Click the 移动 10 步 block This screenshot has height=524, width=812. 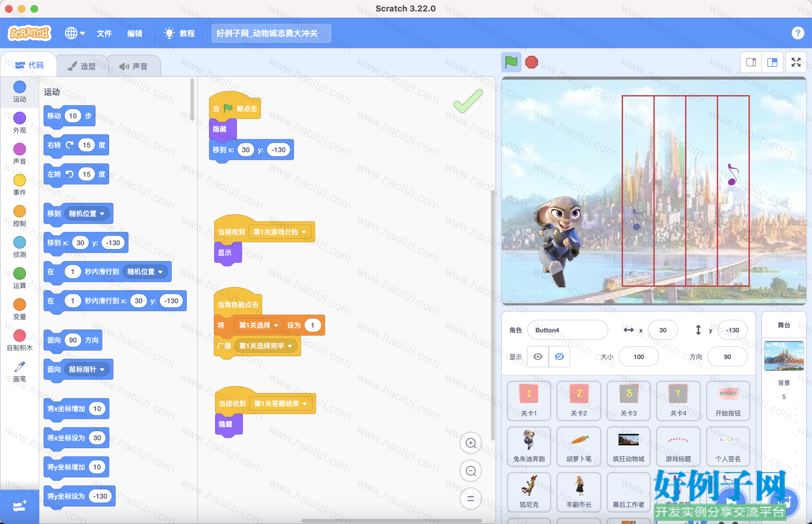(x=69, y=116)
